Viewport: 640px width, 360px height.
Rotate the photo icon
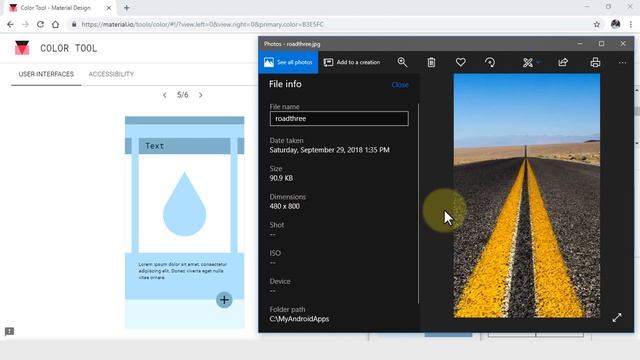(x=490, y=62)
